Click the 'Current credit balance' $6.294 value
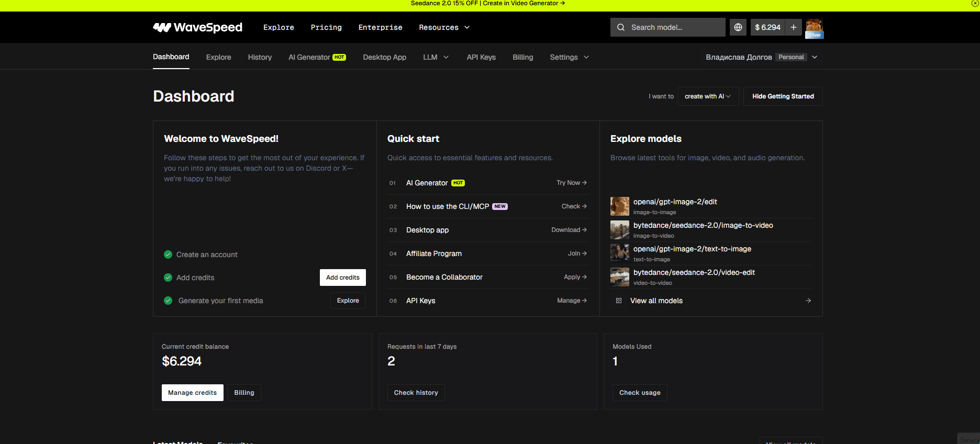 point(182,361)
